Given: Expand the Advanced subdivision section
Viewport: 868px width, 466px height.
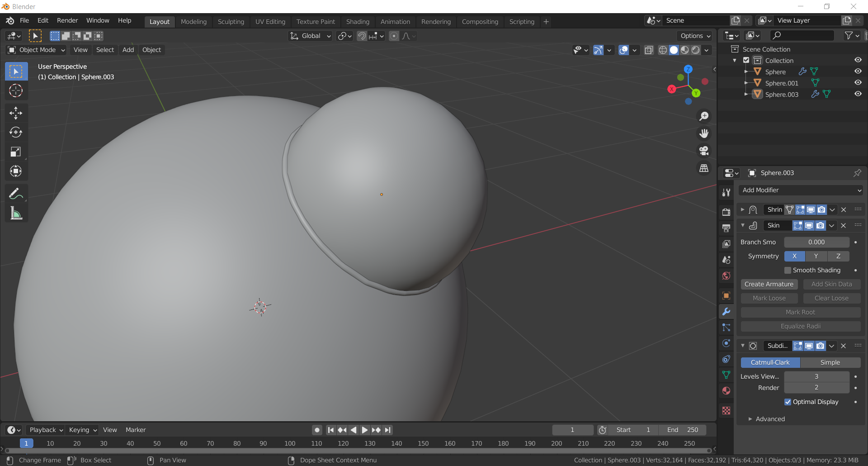Looking at the screenshot, I should tap(767, 419).
